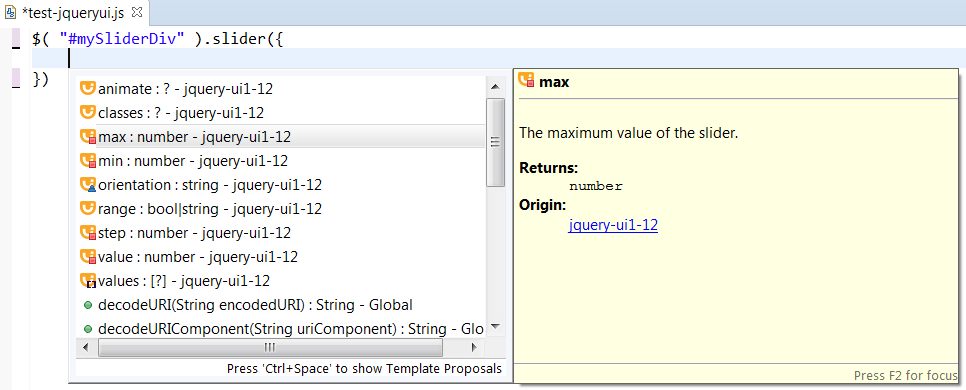The height and width of the screenshot is (390, 966).
Task: Click the 'Returns:' label in documentation
Action: coord(549,168)
